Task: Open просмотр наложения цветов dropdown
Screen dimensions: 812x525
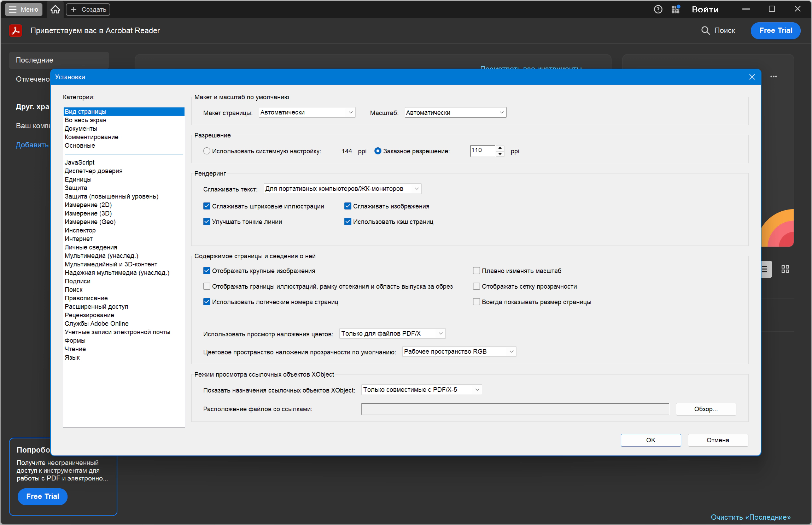Action: [392, 334]
